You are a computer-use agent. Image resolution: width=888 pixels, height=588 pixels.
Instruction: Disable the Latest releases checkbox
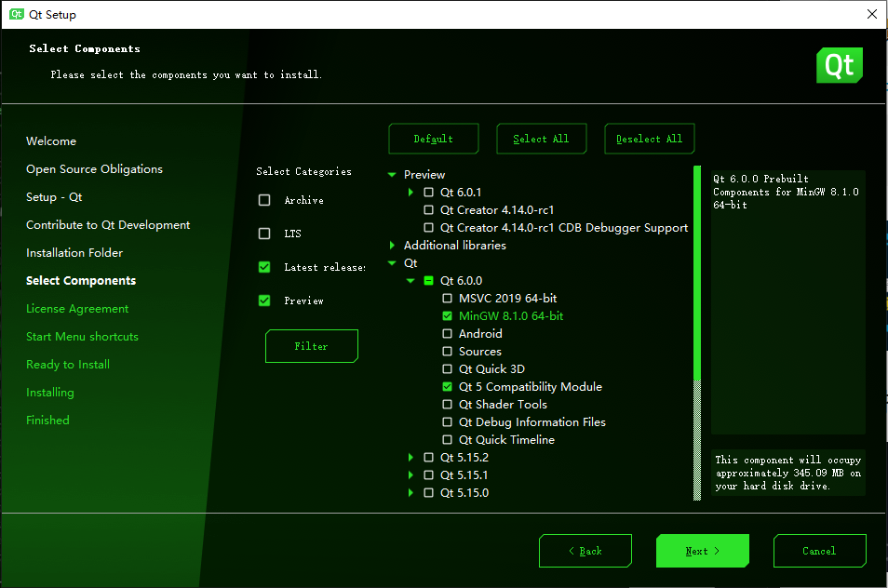(263, 267)
